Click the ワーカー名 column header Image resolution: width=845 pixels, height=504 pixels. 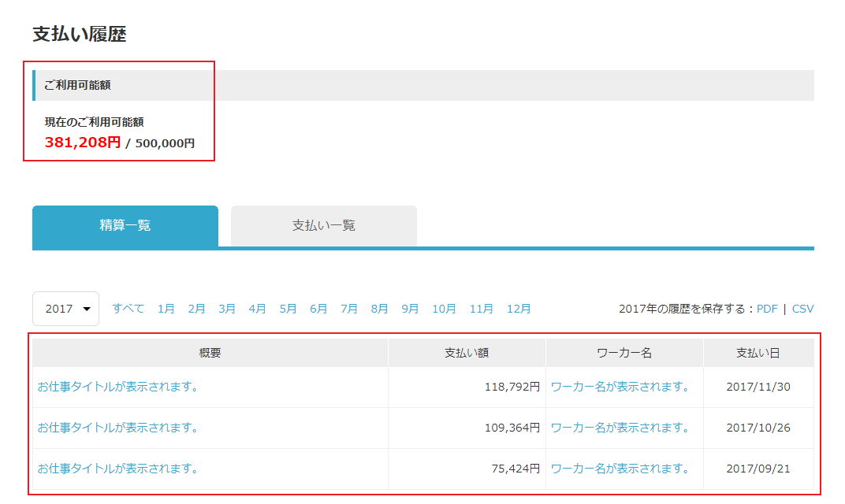pos(624,353)
